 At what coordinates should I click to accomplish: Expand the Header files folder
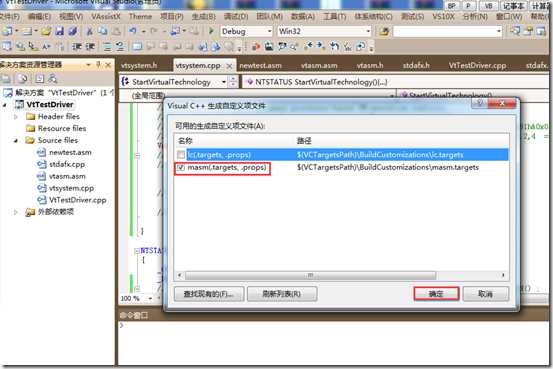coord(16,116)
